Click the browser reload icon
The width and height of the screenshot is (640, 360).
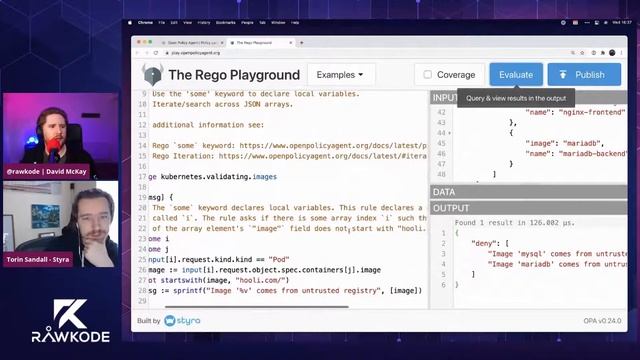coord(156,53)
